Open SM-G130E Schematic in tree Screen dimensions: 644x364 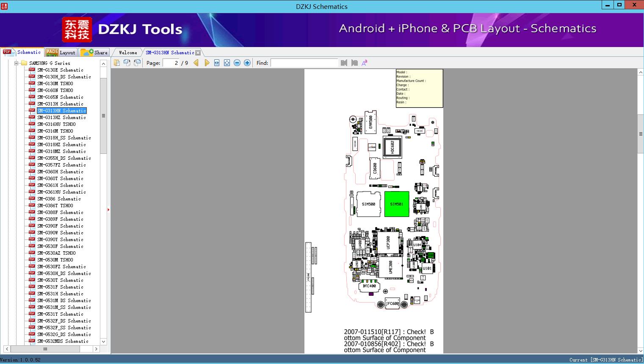[x=60, y=70]
